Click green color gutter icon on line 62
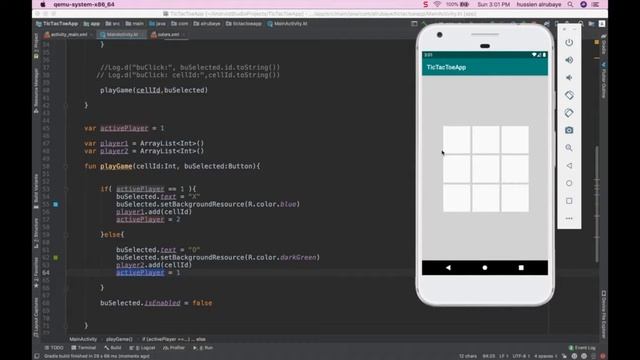This screenshot has height=360, width=640. coord(56,258)
